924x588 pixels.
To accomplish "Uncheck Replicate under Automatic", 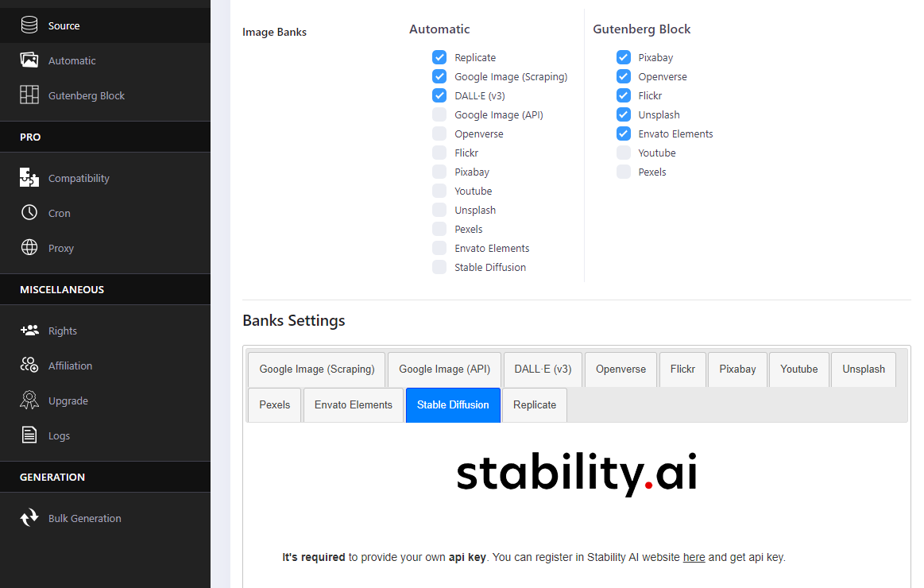I will pyautogui.click(x=439, y=57).
